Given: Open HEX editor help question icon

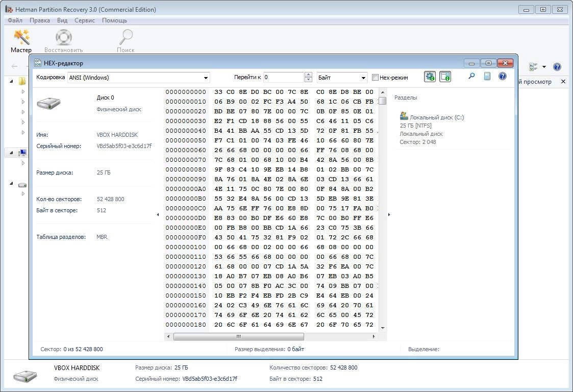Looking at the screenshot, I should [x=503, y=76].
